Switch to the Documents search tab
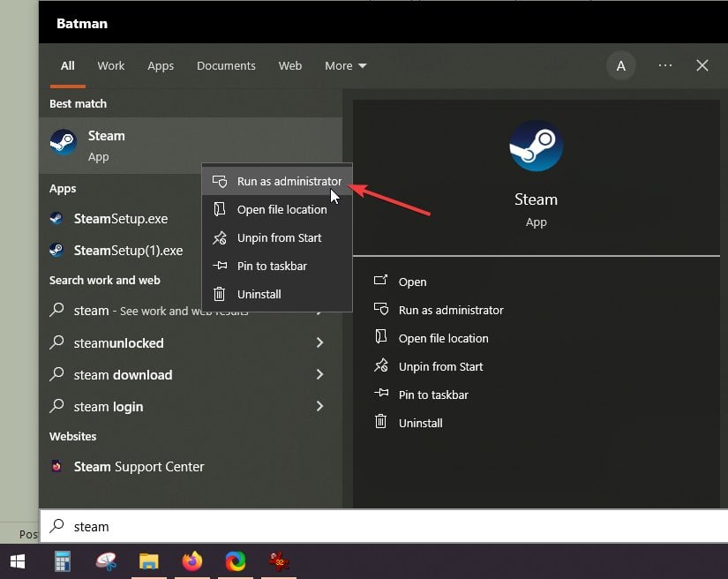The image size is (728, 579). [x=226, y=66]
